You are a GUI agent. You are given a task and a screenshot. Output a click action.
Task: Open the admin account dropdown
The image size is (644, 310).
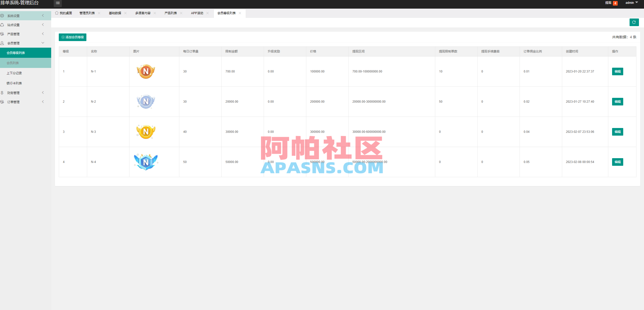coord(631,3)
